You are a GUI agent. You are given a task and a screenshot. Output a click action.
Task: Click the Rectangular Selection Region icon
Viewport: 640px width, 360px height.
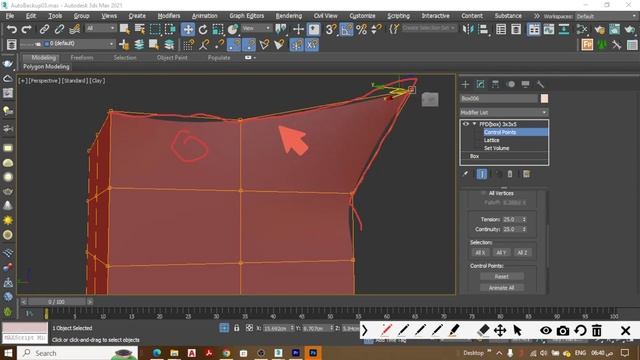tap(155, 29)
